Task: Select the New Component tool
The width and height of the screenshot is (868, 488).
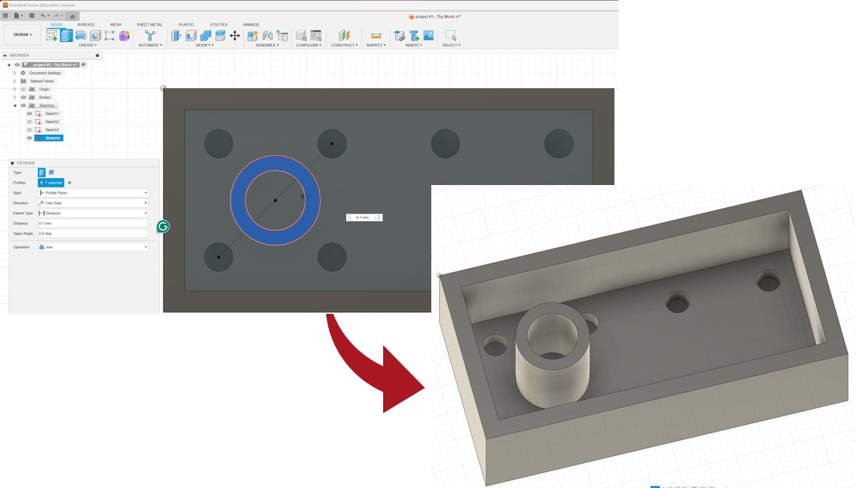Action: pyautogui.click(x=252, y=36)
